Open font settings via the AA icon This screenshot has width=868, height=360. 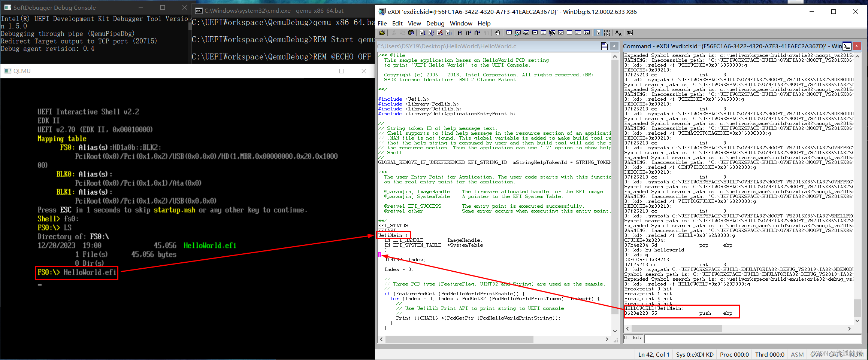click(618, 33)
